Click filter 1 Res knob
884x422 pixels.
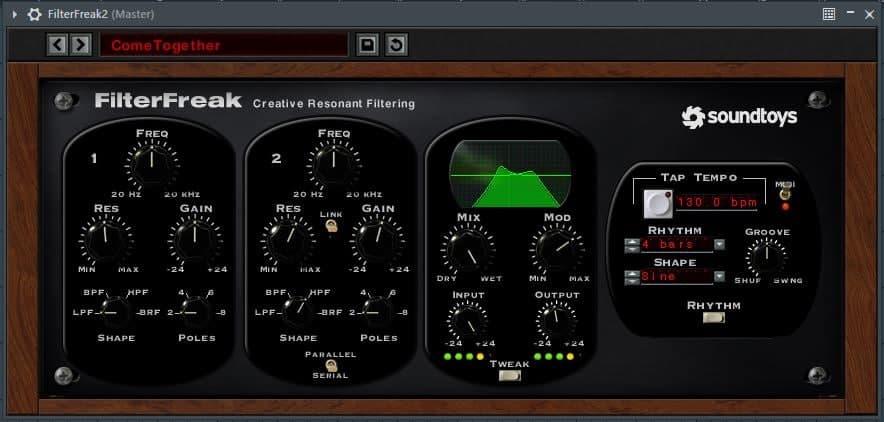tap(105, 239)
